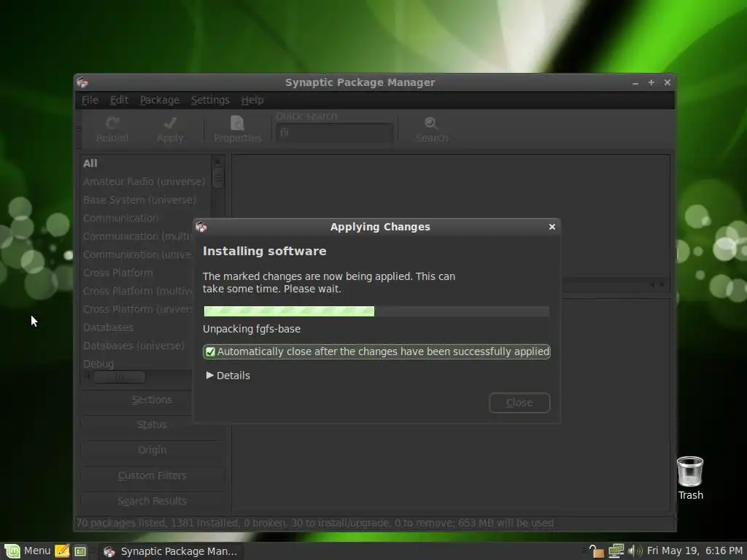Open the Edit menu
747x560 pixels.
coord(119,100)
